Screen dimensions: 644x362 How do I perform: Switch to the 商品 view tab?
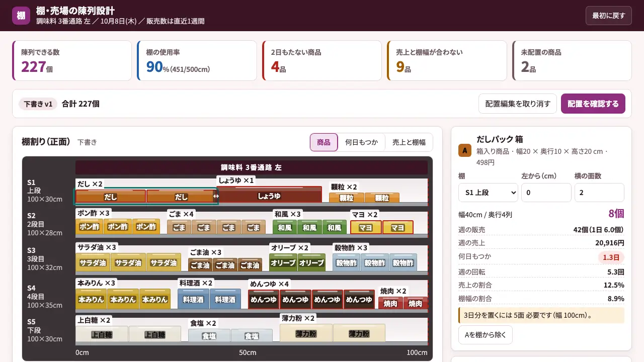324,142
